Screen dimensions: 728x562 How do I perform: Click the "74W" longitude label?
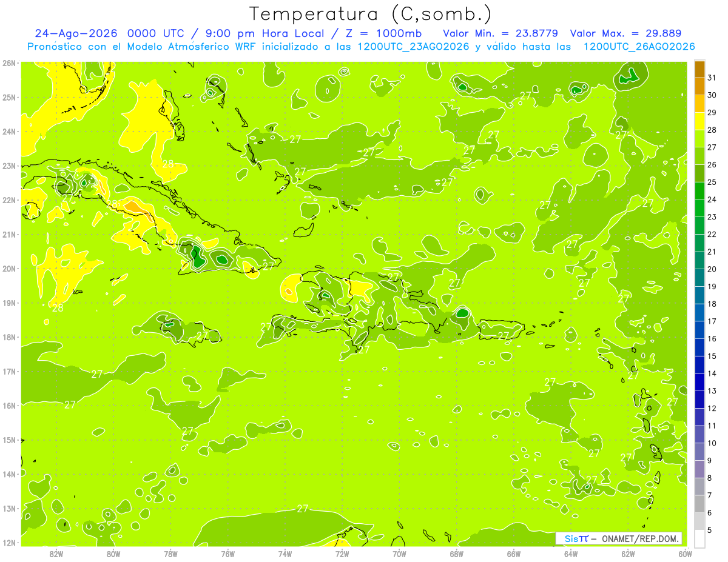(x=285, y=554)
